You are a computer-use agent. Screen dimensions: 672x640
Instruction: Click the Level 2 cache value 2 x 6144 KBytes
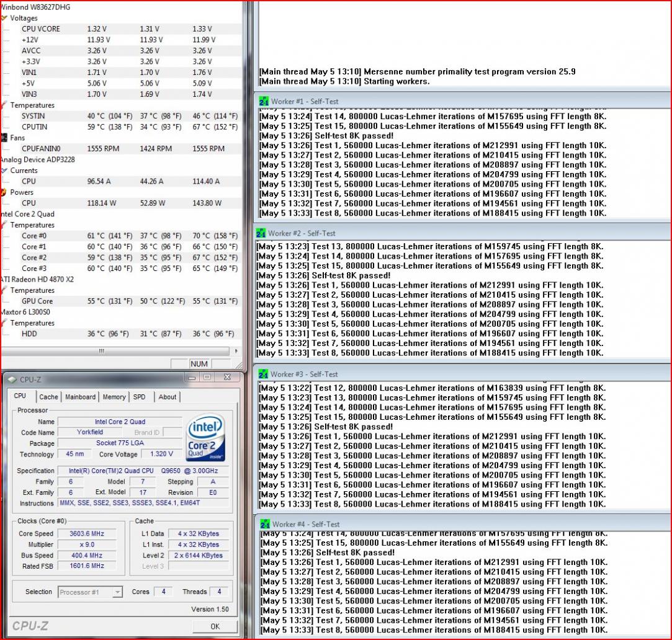(198, 555)
